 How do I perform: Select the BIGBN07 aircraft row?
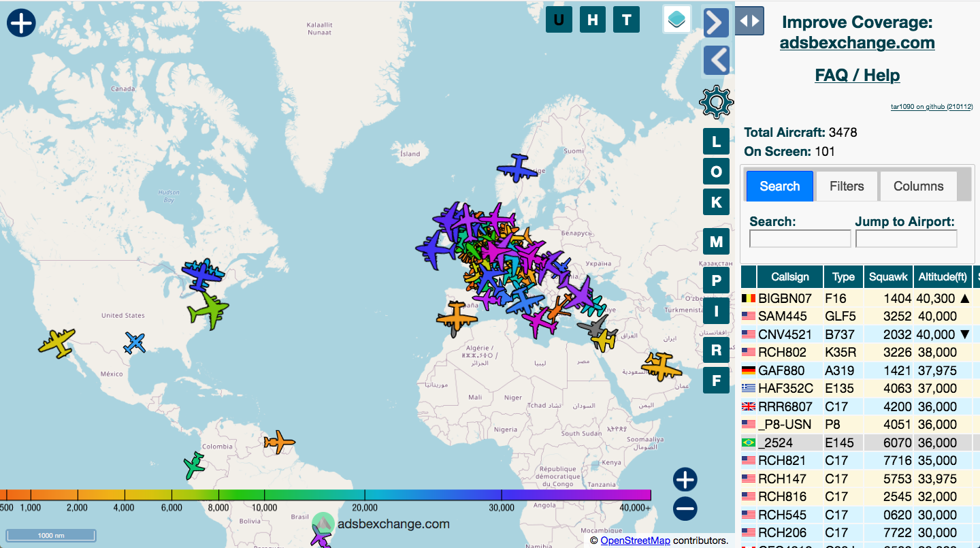(860, 298)
